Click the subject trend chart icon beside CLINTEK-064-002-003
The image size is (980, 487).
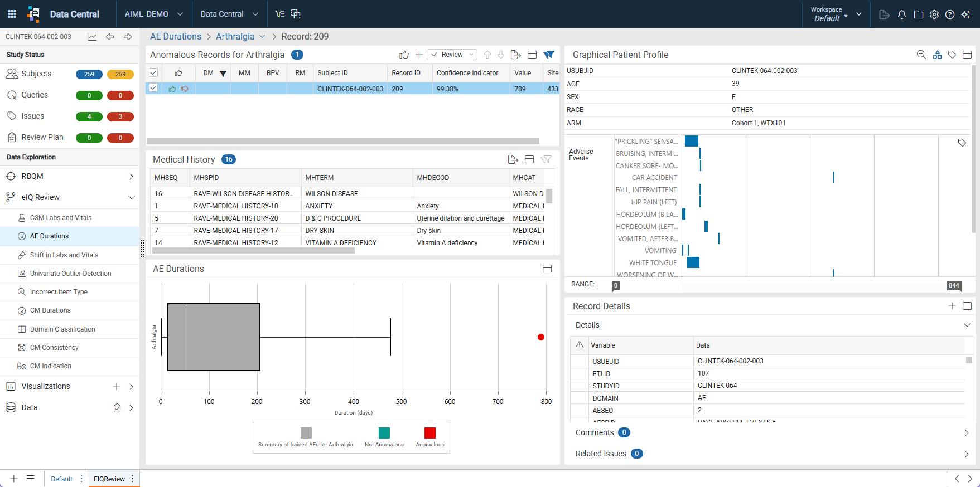coord(92,37)
